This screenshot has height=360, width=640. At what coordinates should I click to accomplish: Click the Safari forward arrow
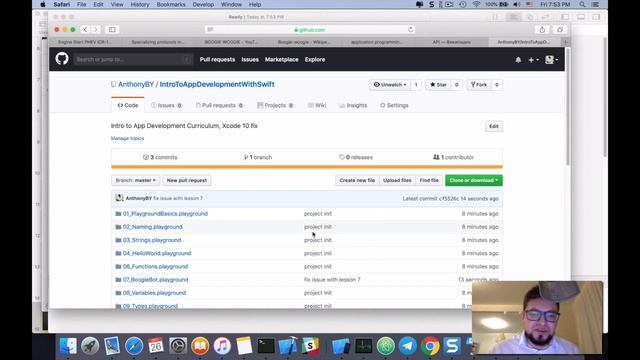coord(96,29)
